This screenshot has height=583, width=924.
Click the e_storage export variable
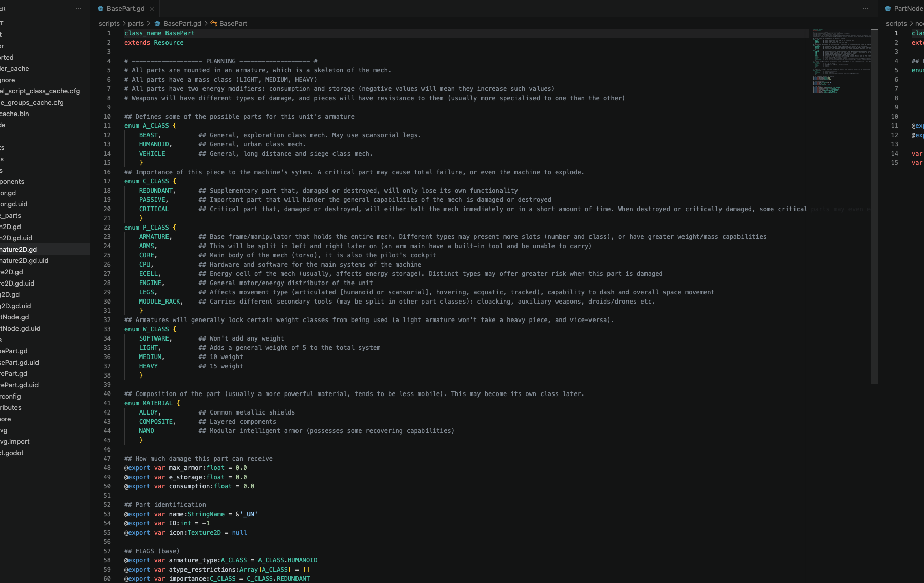[x=186, y=477]
